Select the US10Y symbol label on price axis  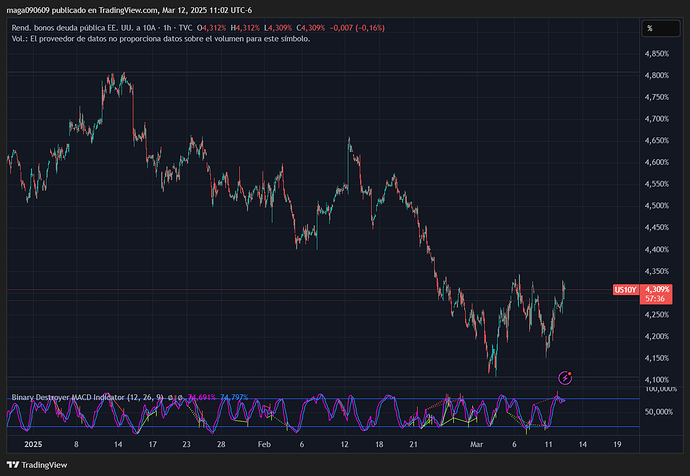tap(625, 289)
